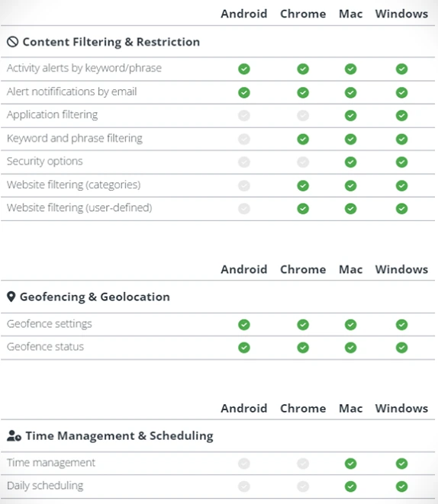Select the Chrome header above Time Management table
Image resolution: width=438 pixels, height=504 pixels.
(303, 408)
